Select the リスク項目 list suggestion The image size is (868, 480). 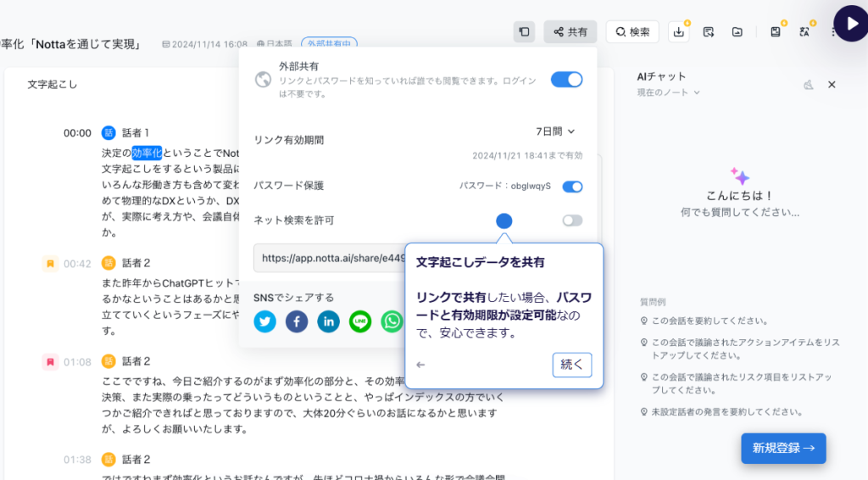coord(736,383)
